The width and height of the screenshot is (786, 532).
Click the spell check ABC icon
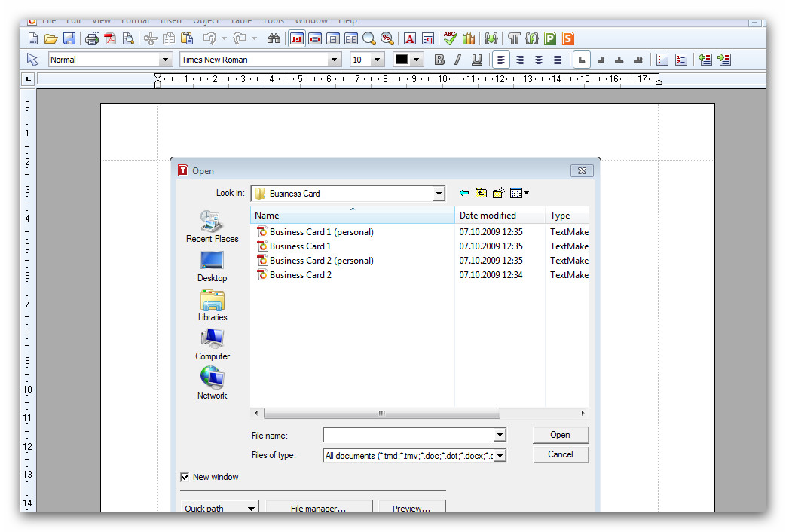(x=450, y=39)
